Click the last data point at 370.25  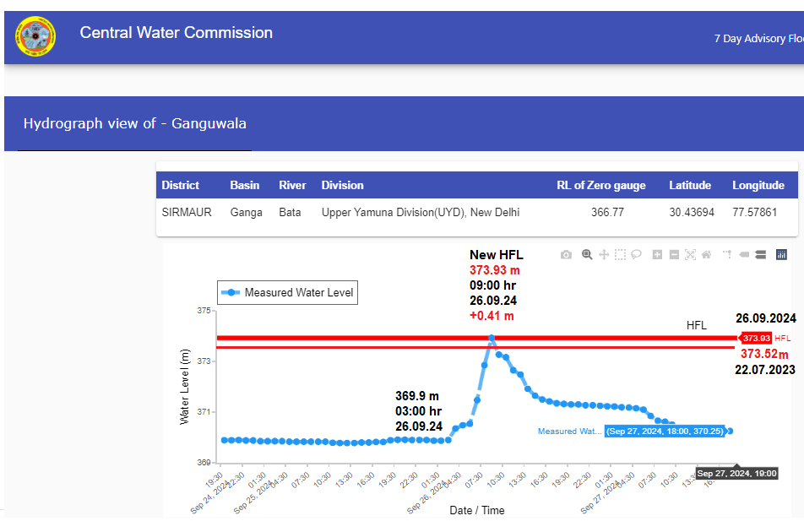click(x=730, y=431)
